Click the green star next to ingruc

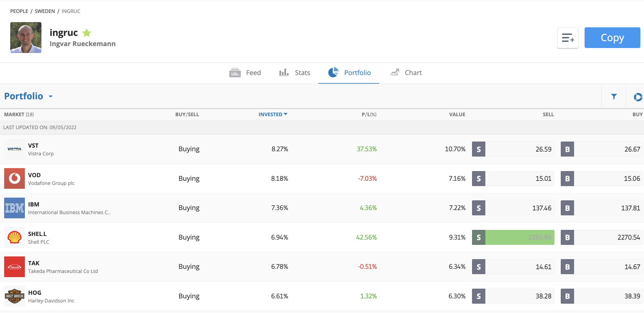(x=87, y=33)
